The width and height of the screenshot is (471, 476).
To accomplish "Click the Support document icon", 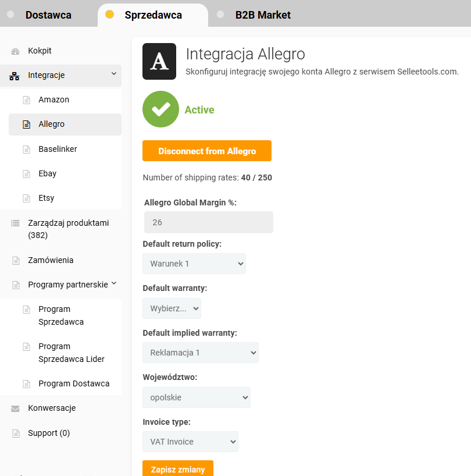I will tap(15, 434).
